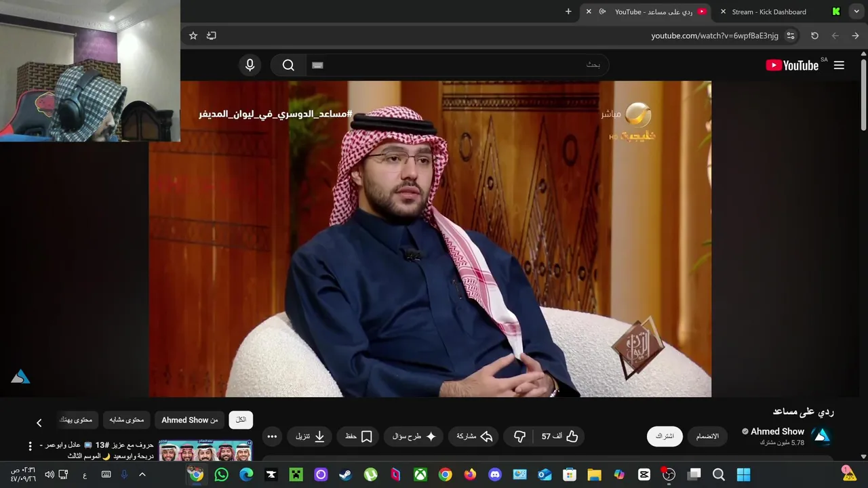This screenshot has width=868, height=488.
Task: Toggle system tray microphone icon
Action: point(124,474)
